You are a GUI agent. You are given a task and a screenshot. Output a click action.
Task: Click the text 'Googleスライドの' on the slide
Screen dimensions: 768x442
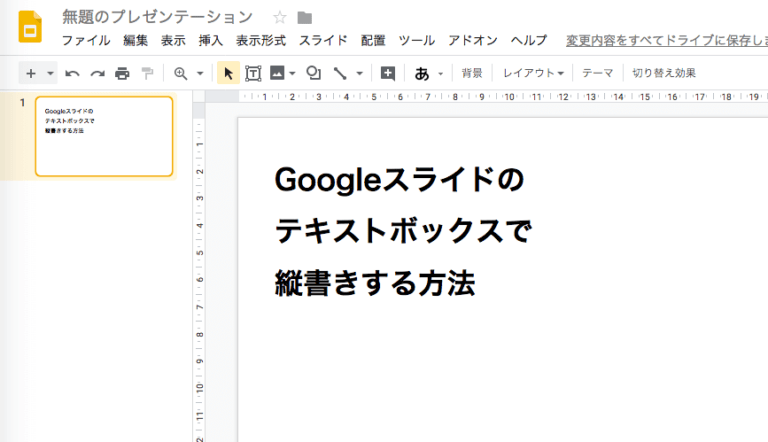(399, 179)
